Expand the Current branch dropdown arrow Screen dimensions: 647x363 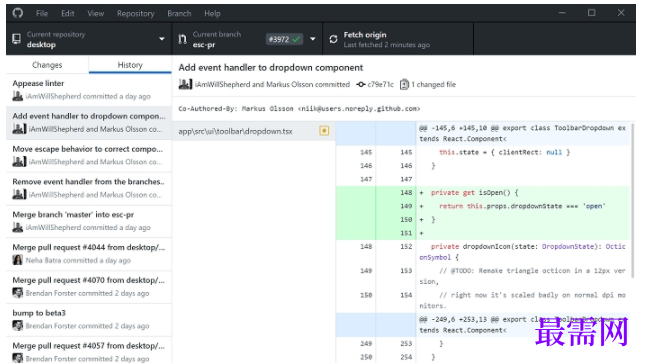point(313,39)
